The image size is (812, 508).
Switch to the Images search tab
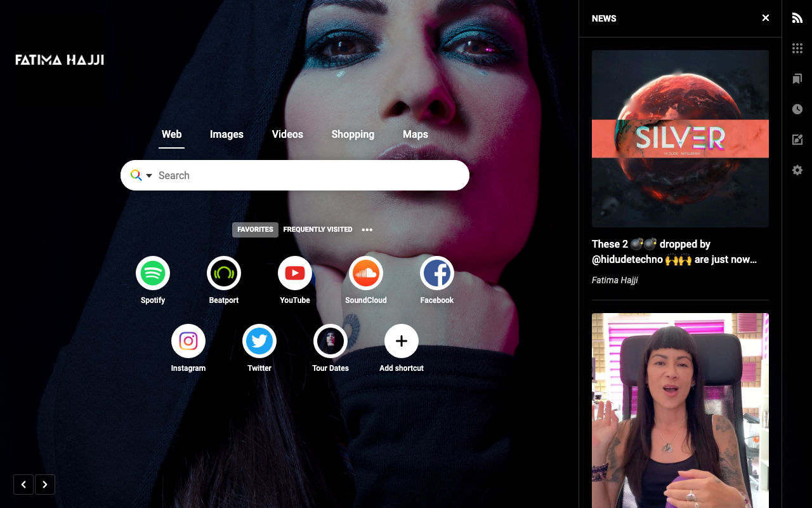pyautogui.click(x=226, y=135)
